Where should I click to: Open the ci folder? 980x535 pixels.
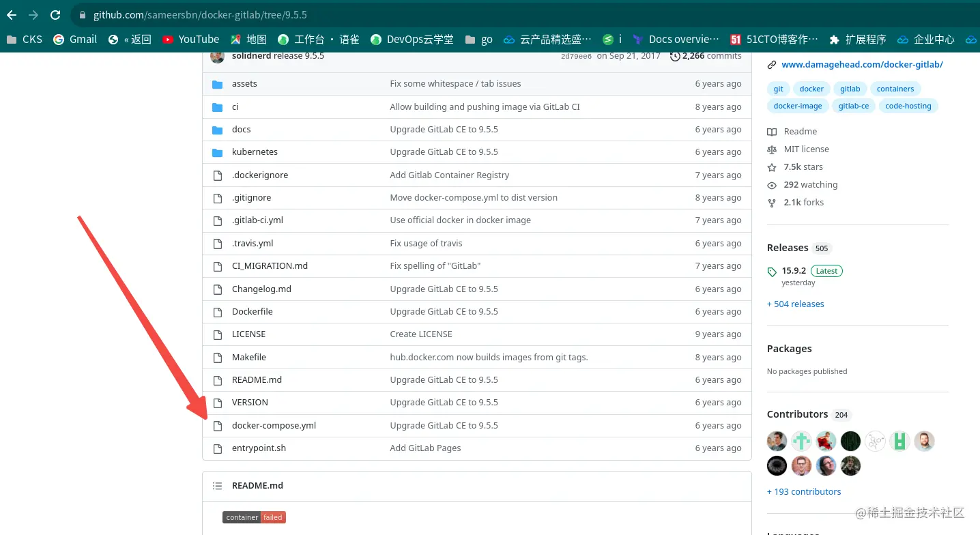[235, 107]
